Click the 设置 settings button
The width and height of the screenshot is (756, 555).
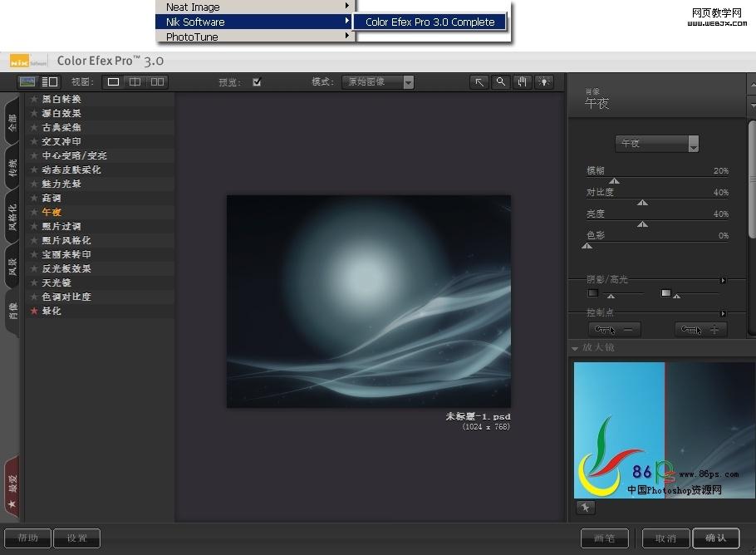click(x=76, y=538)
